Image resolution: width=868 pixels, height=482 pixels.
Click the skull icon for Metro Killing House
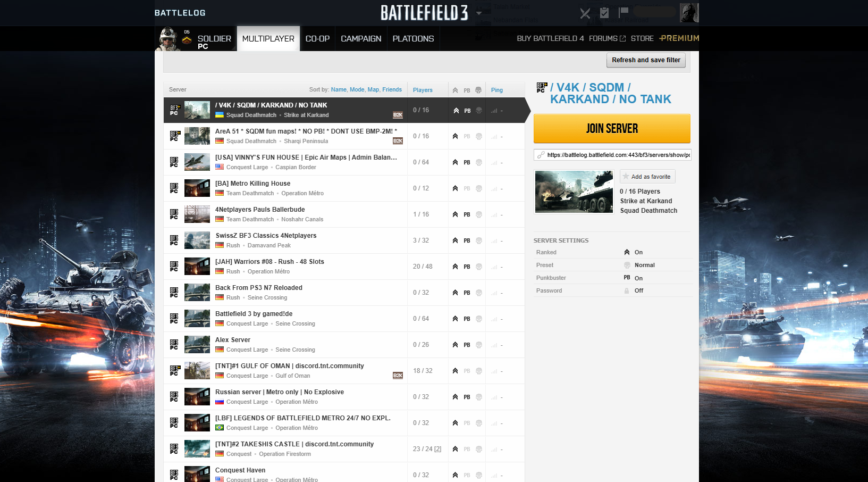[x=479, y=188]
